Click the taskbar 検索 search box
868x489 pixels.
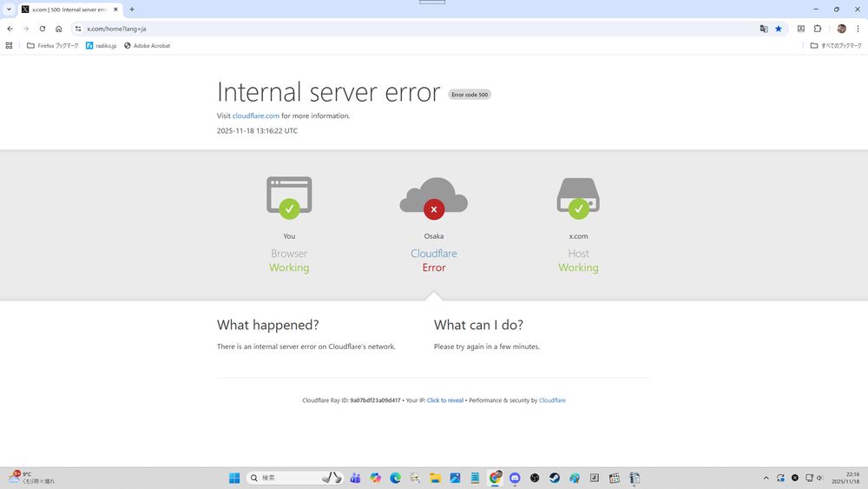[294, 478]
